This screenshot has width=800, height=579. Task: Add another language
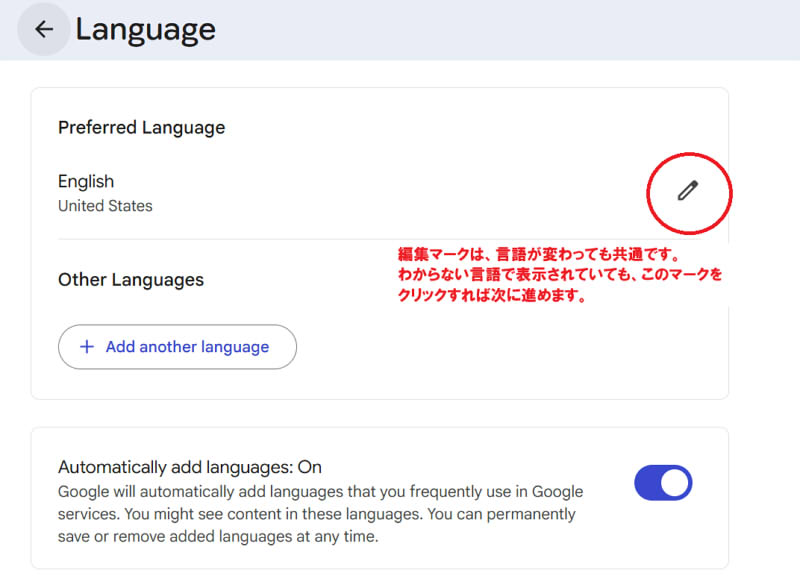[x=177, y=347]
